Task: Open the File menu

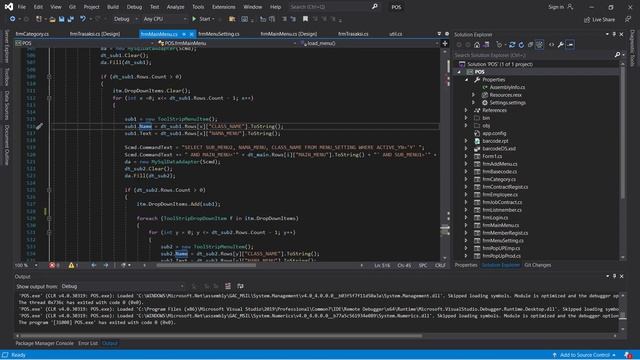Action: click(22, 7)
